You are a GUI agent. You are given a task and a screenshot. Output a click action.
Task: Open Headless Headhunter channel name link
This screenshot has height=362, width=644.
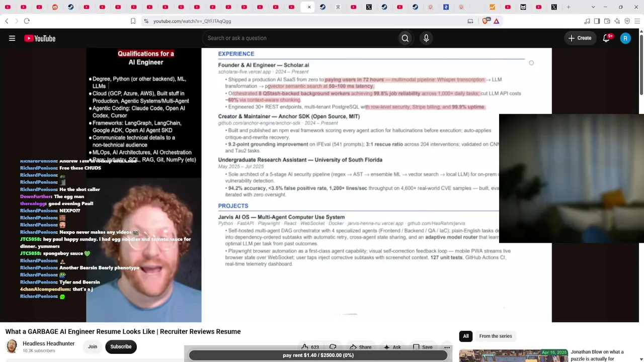(49, 343)
